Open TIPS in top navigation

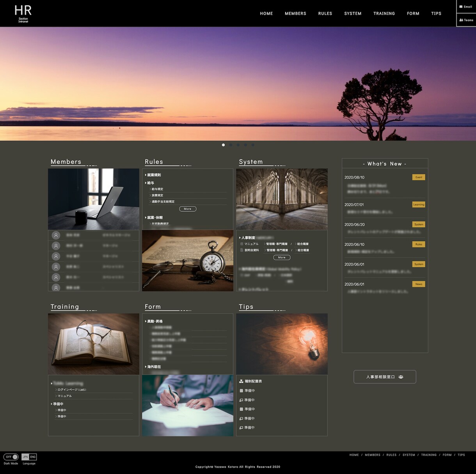pyautogui.click(x=436, y=14)
